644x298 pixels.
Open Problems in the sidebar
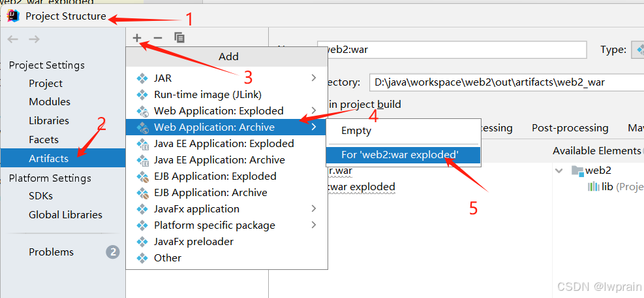coord(51,252)
